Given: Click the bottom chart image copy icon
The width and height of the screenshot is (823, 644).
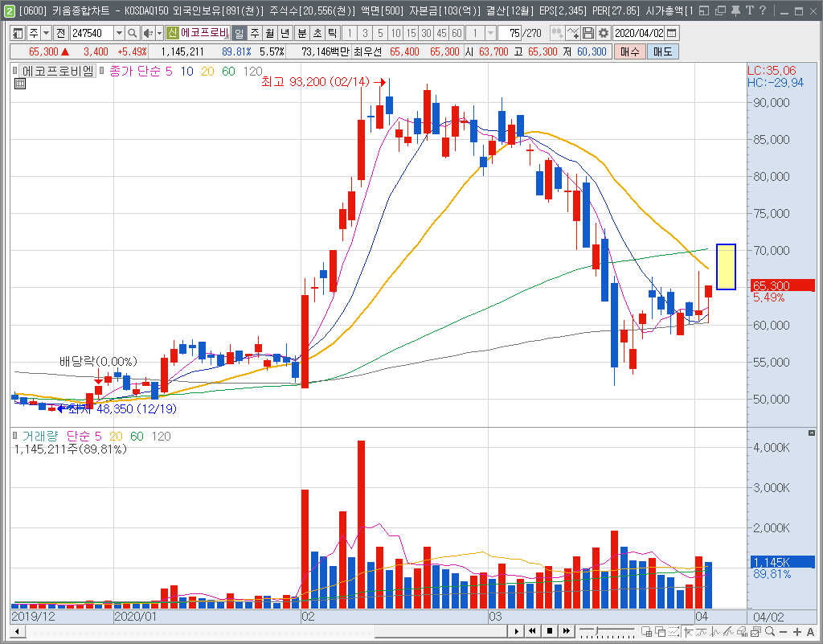Looking at the screenshot, I should (755, 631).
